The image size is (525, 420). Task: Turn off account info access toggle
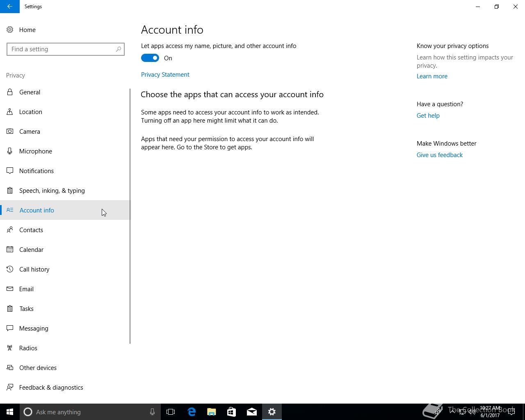[150, 58]
